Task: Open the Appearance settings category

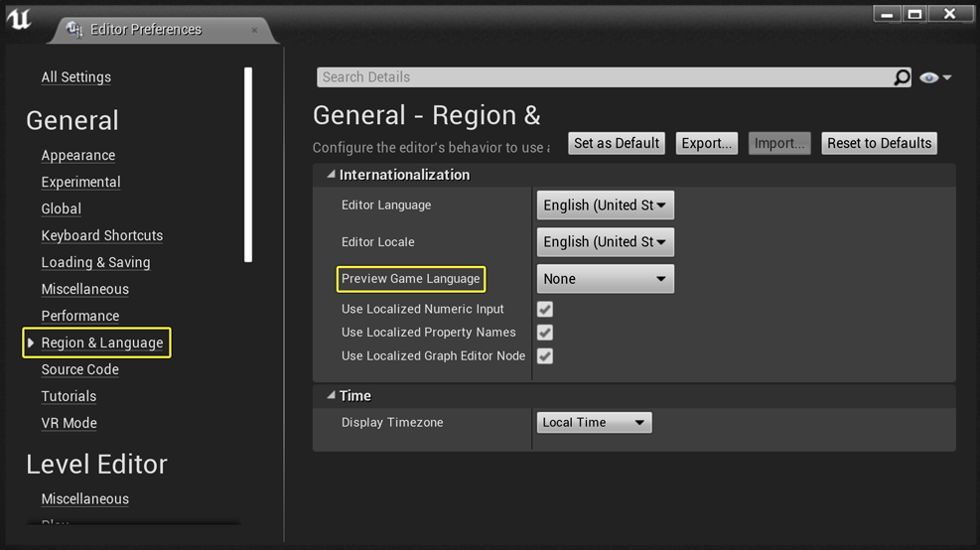Action: [78, 155]
